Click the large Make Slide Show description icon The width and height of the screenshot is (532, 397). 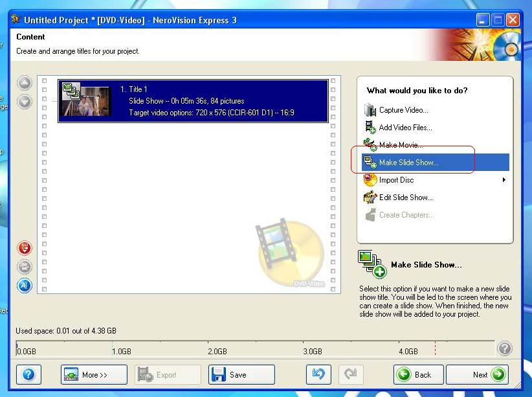click(x=372, y=264)
